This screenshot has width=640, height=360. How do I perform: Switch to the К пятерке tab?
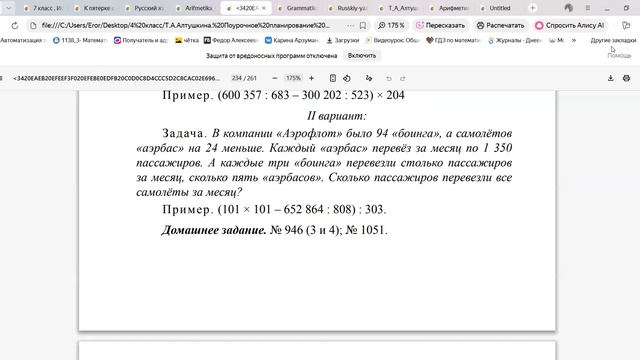point(94,8)
